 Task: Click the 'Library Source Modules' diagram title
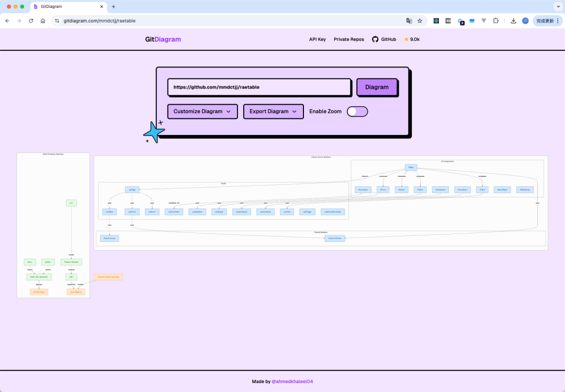[321, 157]
